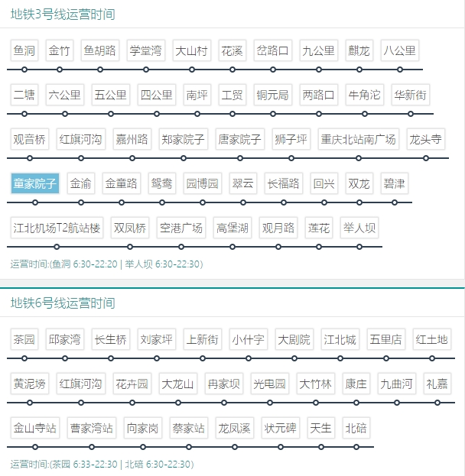Click the 两路口 station button
Screen dimensions: 465x476
point(319,96)
